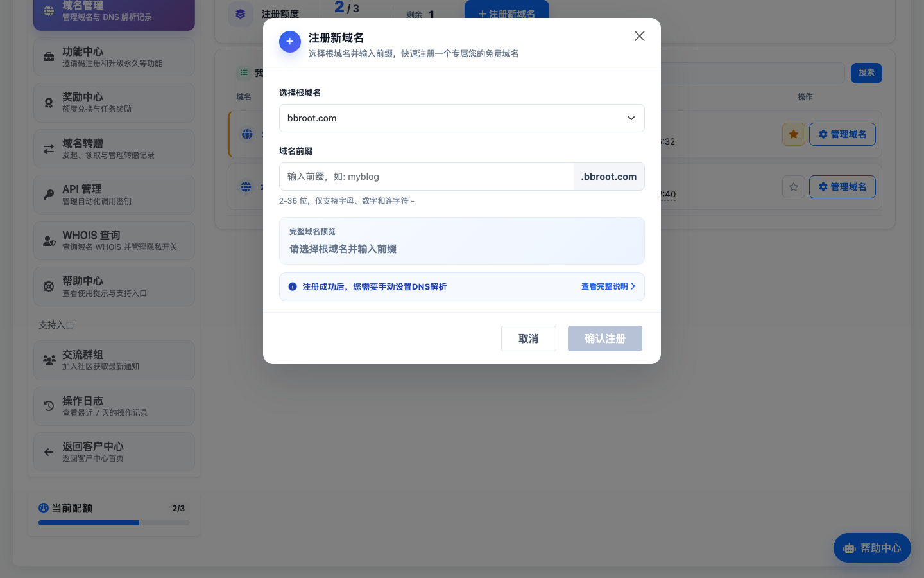The height and width of the screenshot is (578, 924).
Task: Click the info icon beside 注册成功后
Action: click(293, 286)
